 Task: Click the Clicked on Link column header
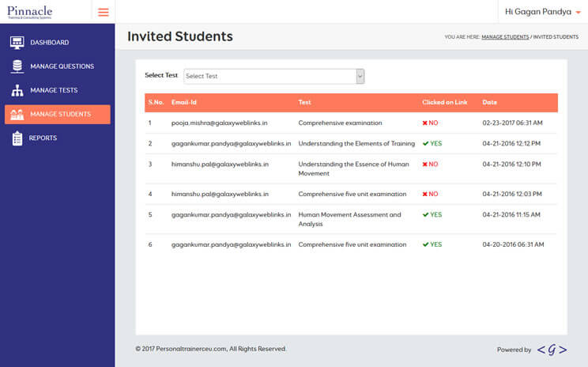pos(445,103)
